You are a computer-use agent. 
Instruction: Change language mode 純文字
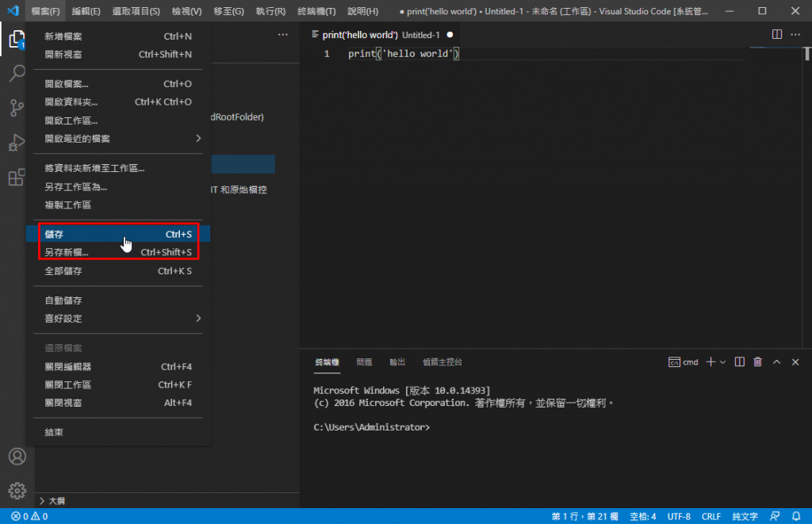coord(745,516)
